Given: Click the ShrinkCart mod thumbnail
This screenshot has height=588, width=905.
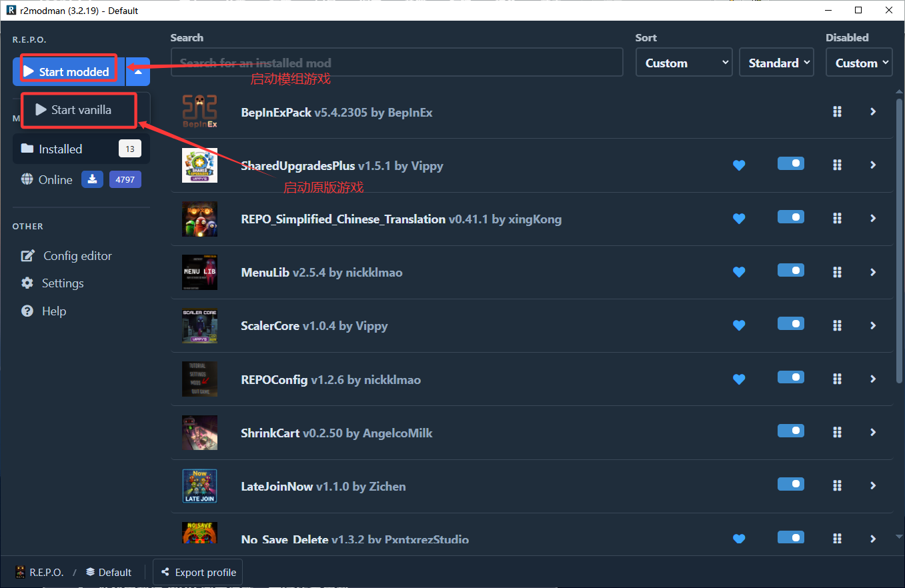Looking at the screenshot, I should tap(199, 433).
